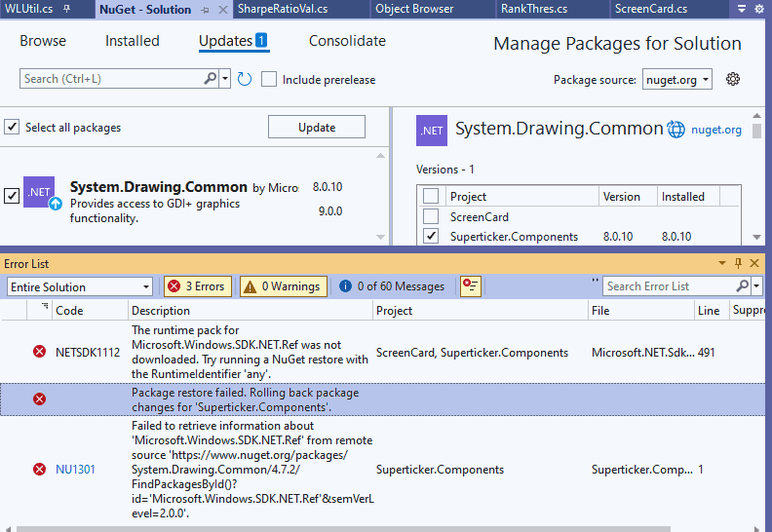The width and height of the screenshot is (772, 532).
Task: Switch to the Installed tab
Action: point(133,41)
